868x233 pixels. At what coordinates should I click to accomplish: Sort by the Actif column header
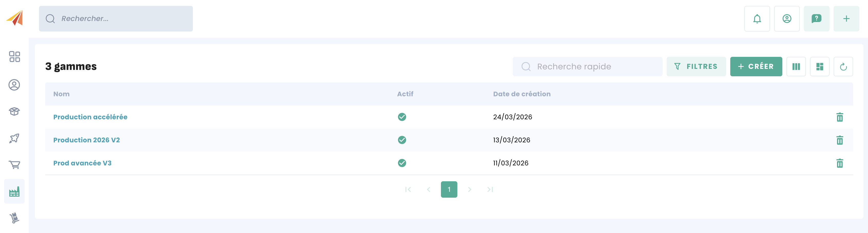405,94
